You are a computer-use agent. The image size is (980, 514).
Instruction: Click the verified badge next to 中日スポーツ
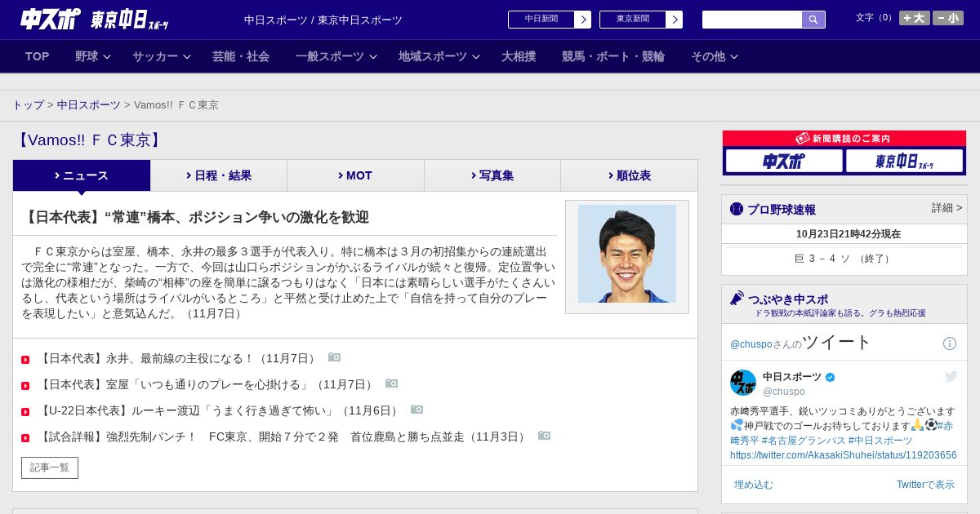tap(831, 377)
